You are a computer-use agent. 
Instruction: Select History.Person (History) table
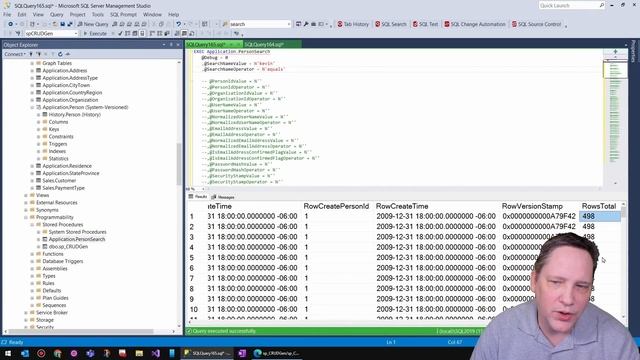pos(75,115)
